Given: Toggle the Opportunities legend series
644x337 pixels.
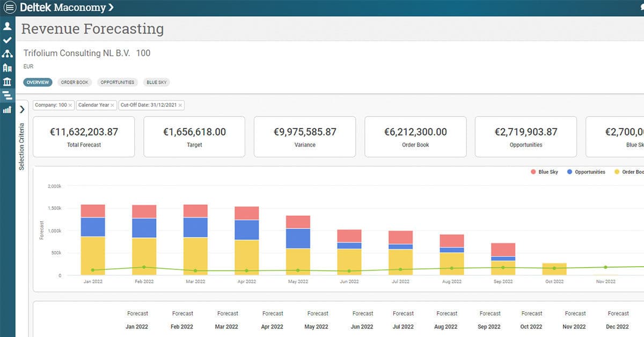Looking at the screenshot, I should pyautogui.click(x=586, y=172).
